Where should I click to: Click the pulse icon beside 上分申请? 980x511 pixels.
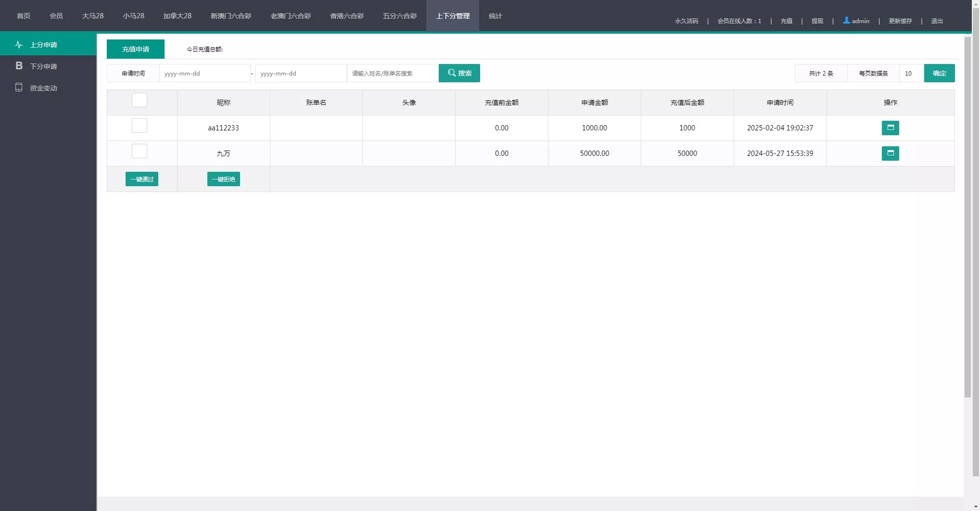[x=19, y=45]
